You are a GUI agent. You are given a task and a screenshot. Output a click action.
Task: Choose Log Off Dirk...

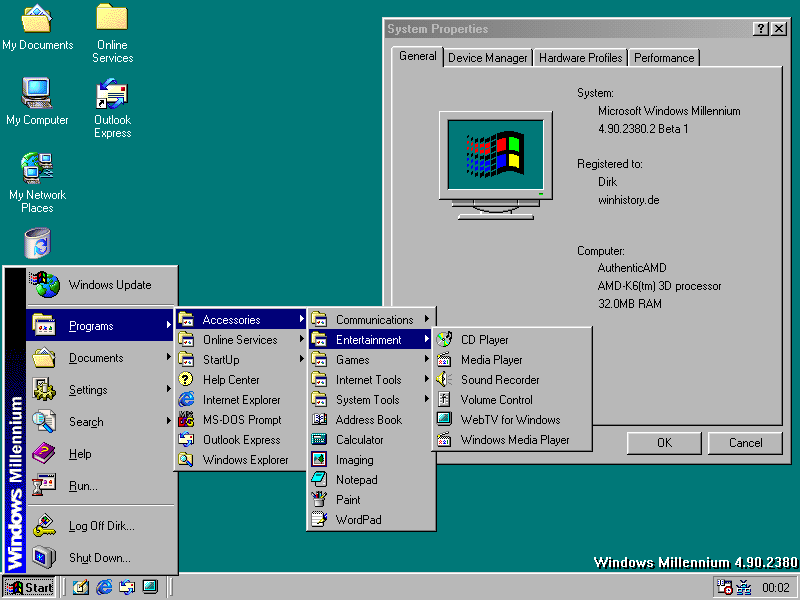[100, 526]
